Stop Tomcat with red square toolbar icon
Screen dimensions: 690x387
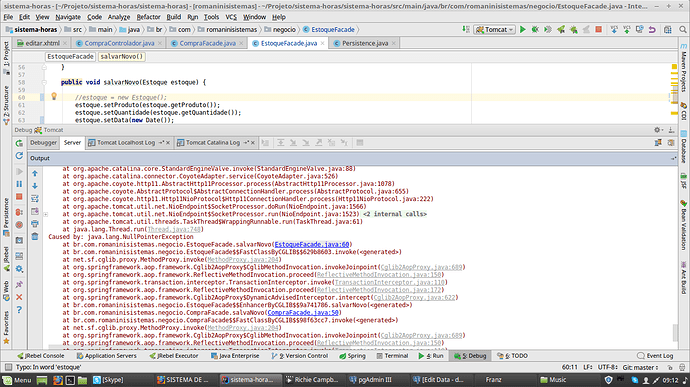(598, 29)
